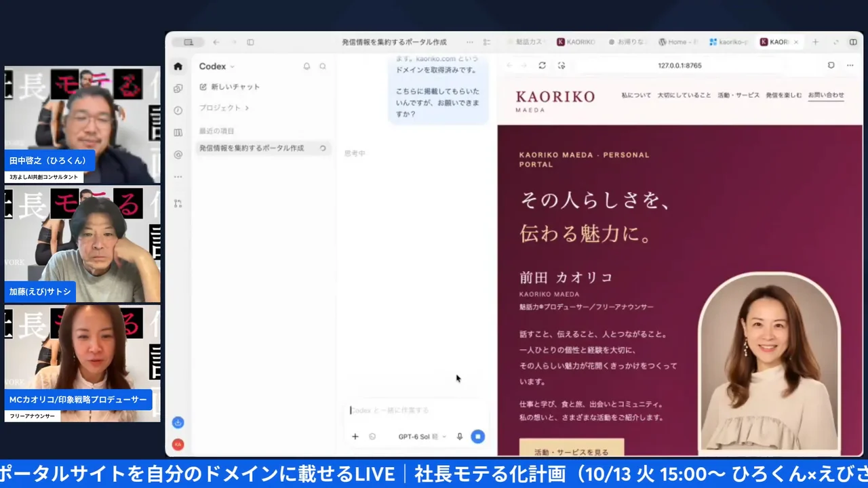Click the pull request branch icon in the Codex sidebar

(178, 203)
